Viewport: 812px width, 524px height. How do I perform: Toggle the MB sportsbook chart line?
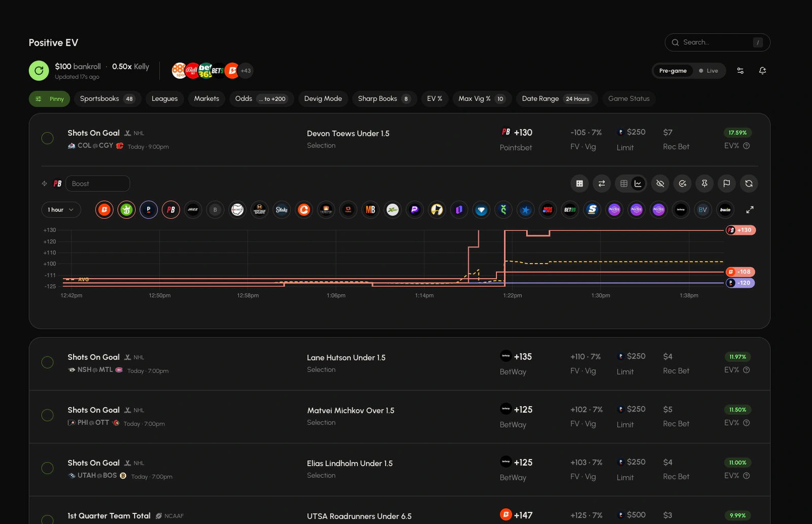pyautogui.click(x=370, y=209)
